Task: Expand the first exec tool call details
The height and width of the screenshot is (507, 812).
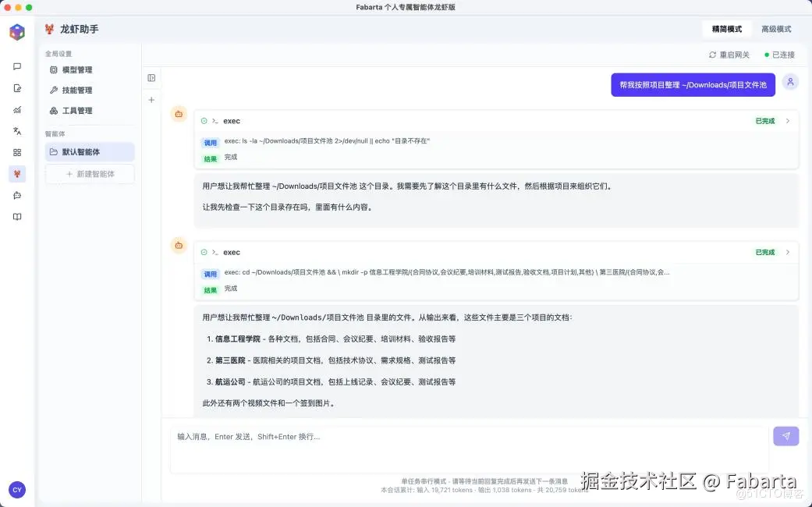Action: tap(789, 121)
